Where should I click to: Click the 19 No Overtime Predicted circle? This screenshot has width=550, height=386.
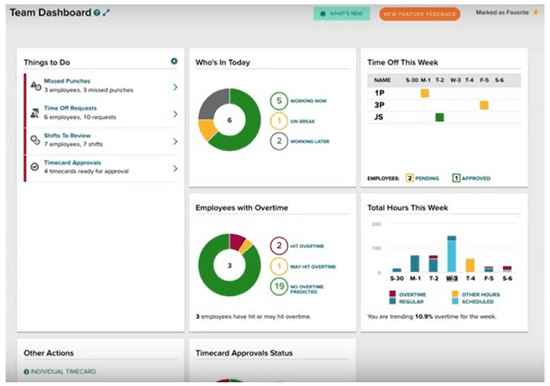click(279, 286)
